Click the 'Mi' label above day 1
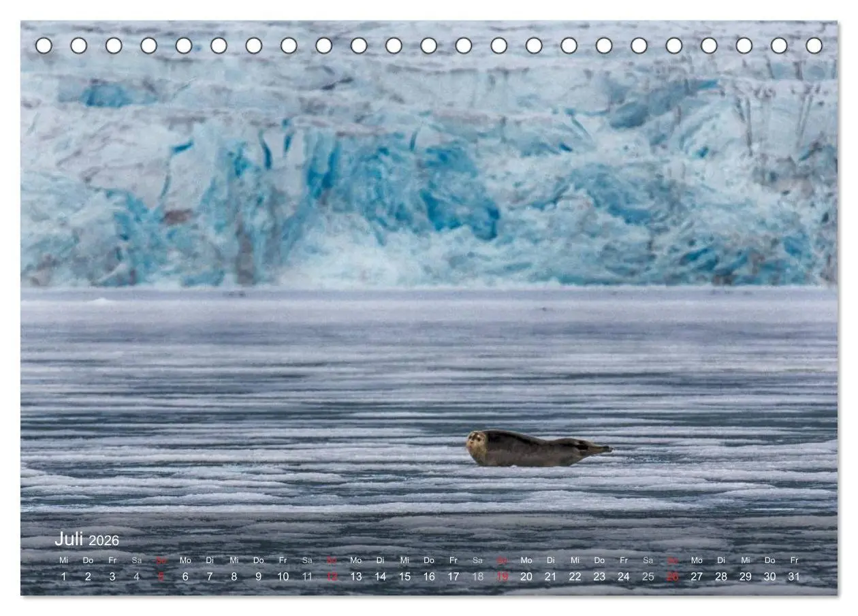This screenshot has width=858, height=616. point(64,560)
